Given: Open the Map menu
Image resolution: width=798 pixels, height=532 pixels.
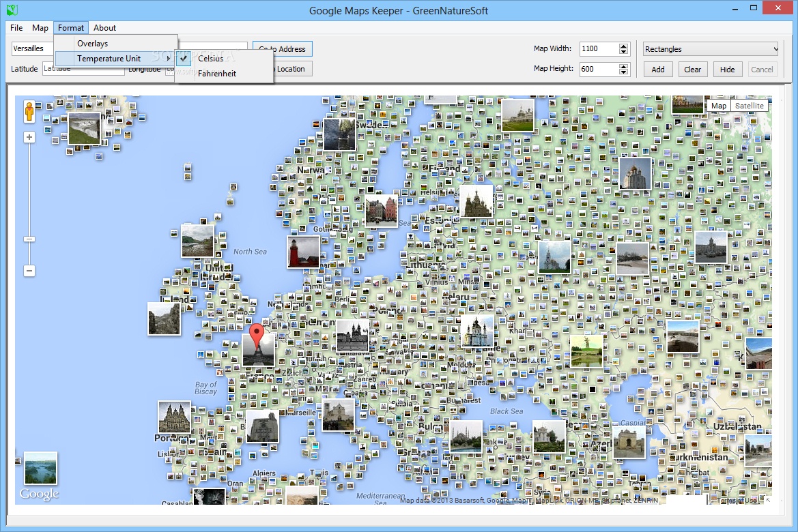Looking at the screenshot, I should 40,28.
